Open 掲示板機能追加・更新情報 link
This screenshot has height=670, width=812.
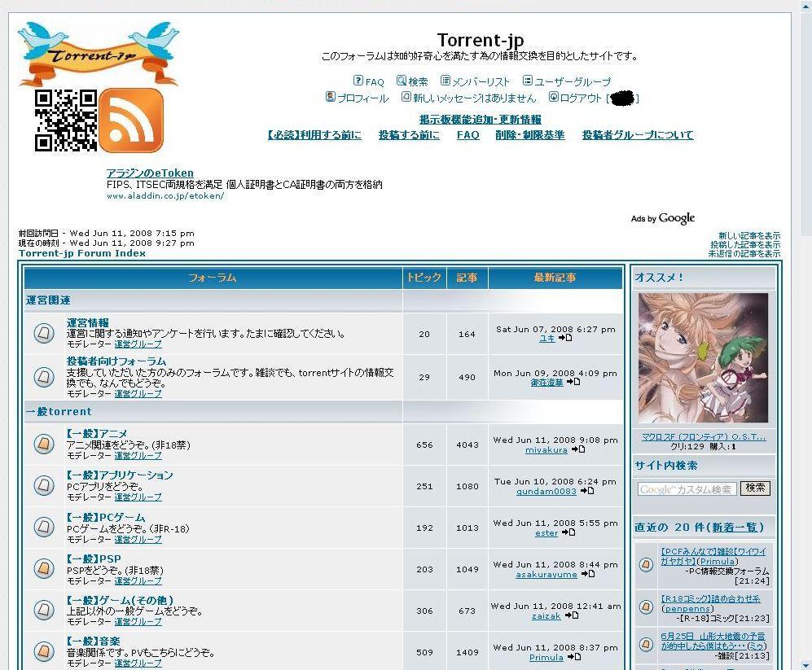480,120
